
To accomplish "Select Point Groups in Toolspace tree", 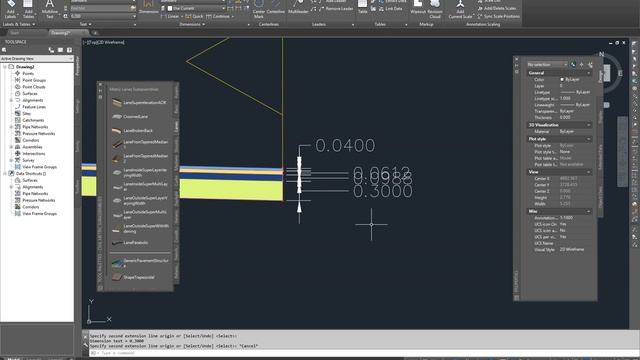I will click(x=34, y=80).
